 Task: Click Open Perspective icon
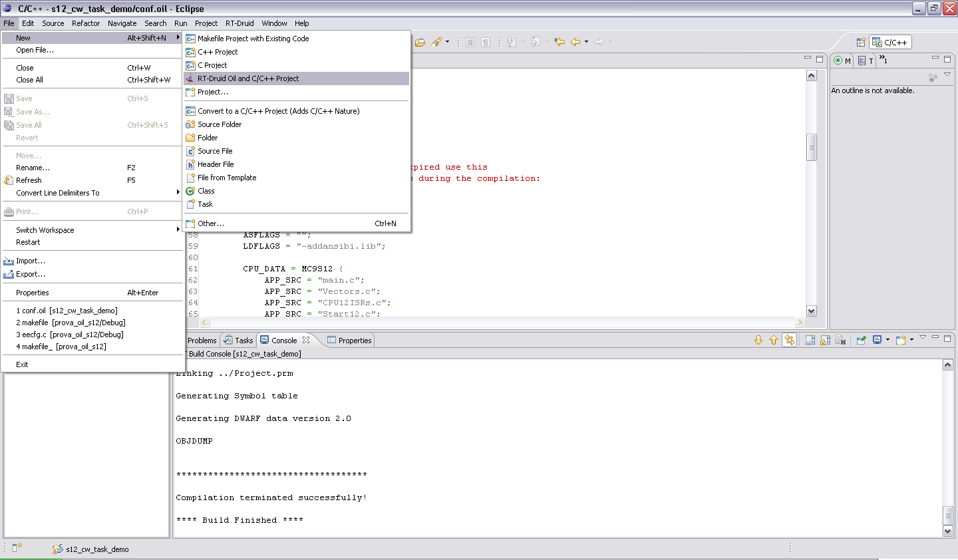point(861,42)
